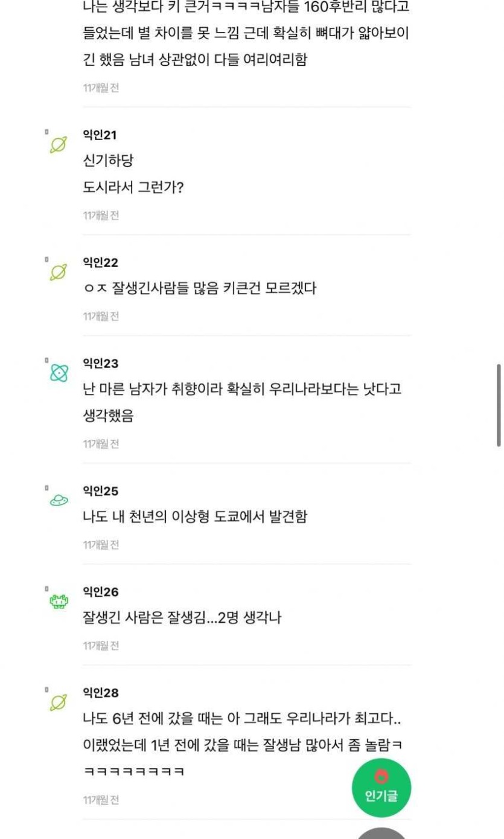Open the 인기글 popular posts button
Screen dimensions: 504x839
click(381, 788)
